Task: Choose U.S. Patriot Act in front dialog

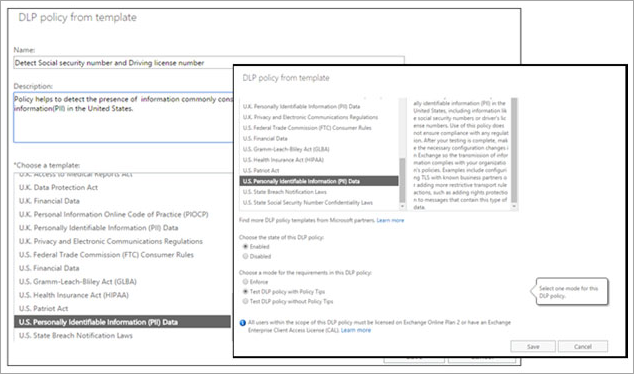Action: pyautogui.click(x=261, y=171)
